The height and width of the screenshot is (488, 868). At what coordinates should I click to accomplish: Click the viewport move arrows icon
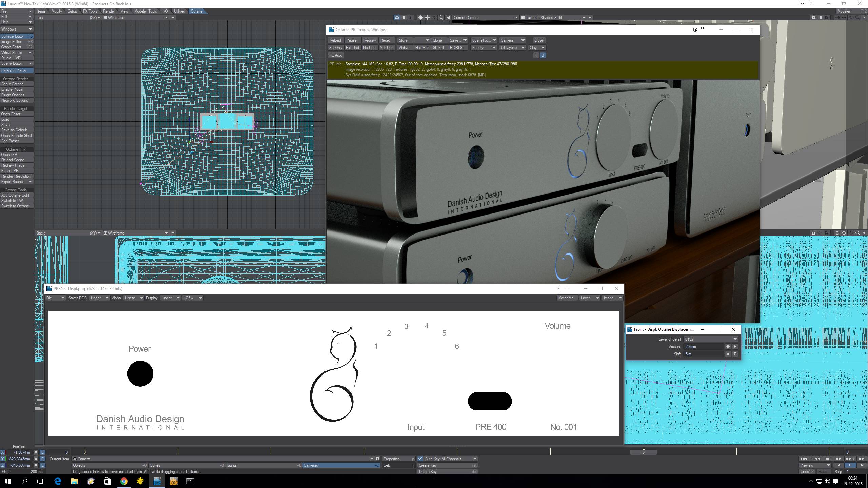coord(427,17)
